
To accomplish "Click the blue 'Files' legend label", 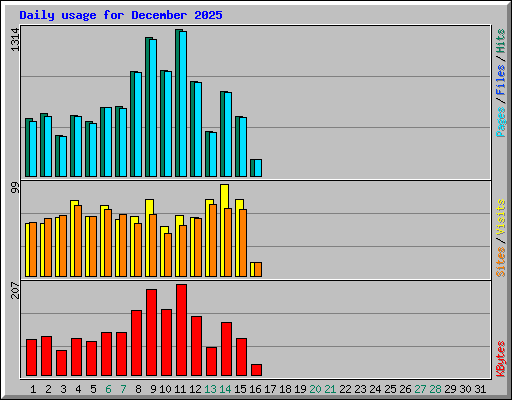I will coord(500,79).
